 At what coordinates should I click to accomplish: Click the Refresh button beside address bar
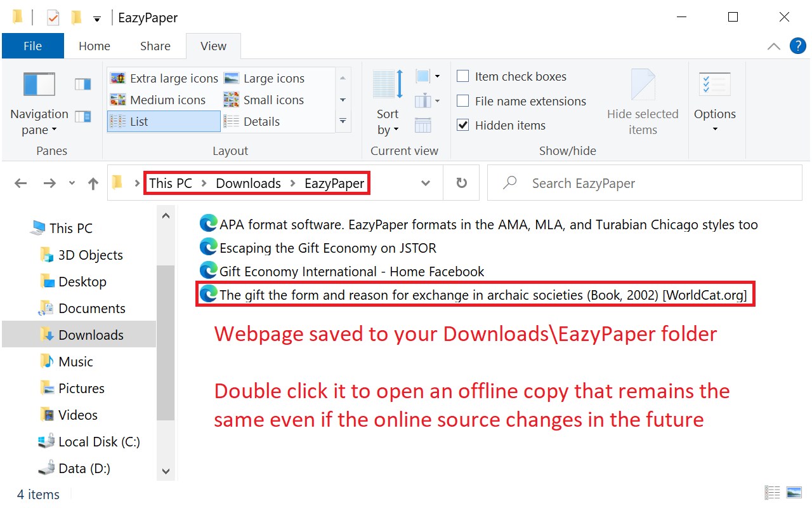[x=462, y=184]
